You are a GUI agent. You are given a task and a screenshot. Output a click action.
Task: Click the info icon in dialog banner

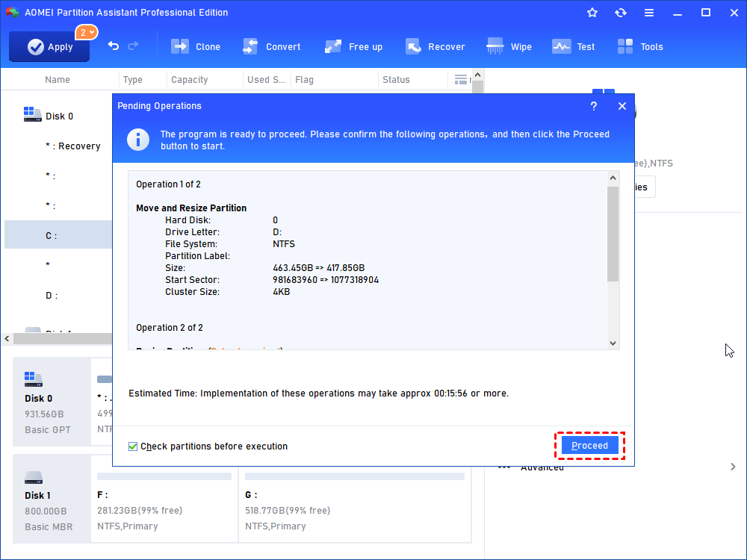click(x=138, y=140)
